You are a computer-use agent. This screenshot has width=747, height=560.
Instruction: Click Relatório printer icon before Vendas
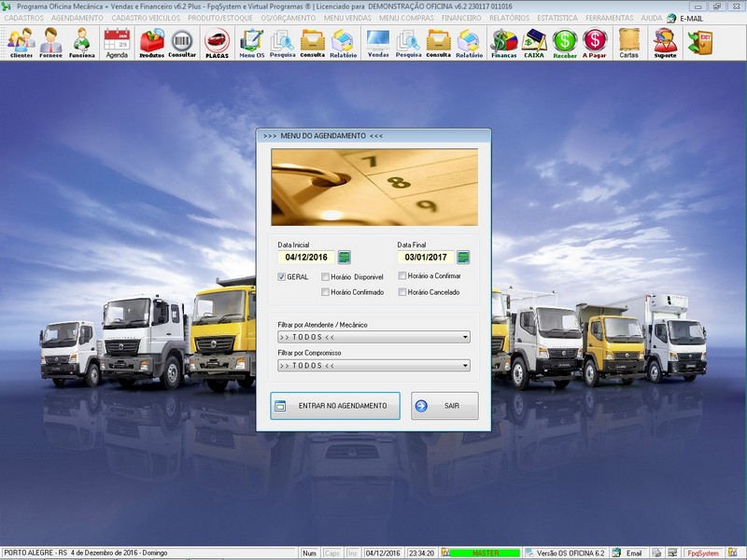point(343,42)
